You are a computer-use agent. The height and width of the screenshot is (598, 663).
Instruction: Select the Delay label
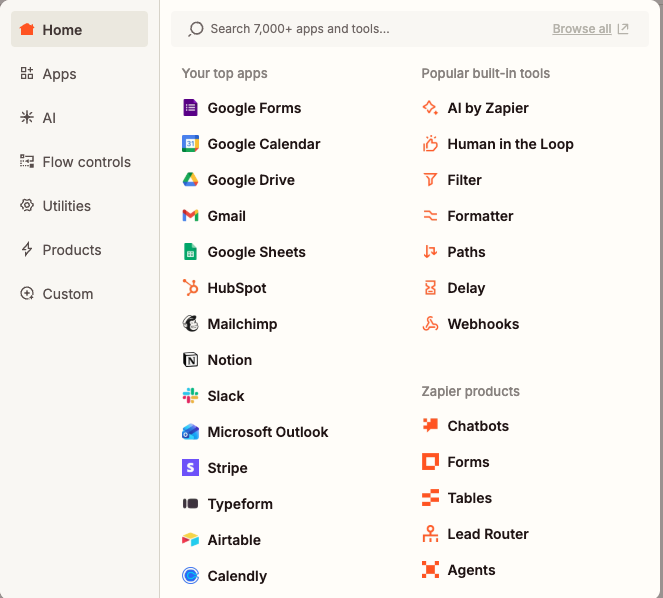click(x=466, y=288)
